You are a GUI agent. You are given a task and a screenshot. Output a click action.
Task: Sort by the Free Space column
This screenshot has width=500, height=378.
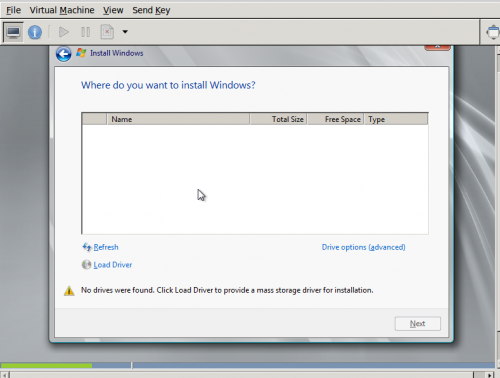coord(335,119)
